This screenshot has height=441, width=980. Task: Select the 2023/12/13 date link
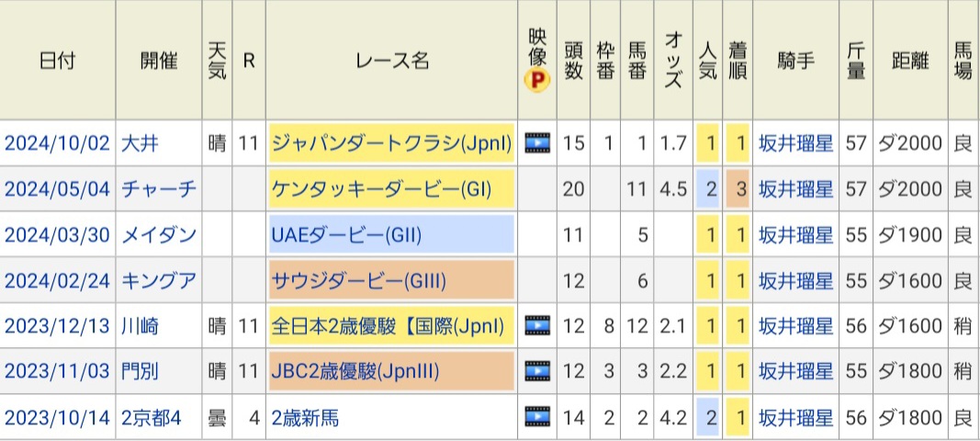click(57, 326)
